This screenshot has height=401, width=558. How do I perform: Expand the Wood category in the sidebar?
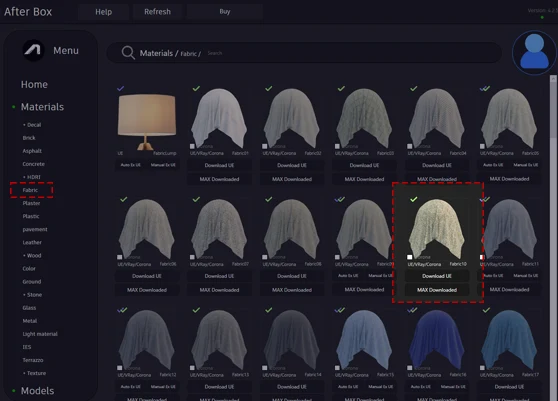(32, 255)
